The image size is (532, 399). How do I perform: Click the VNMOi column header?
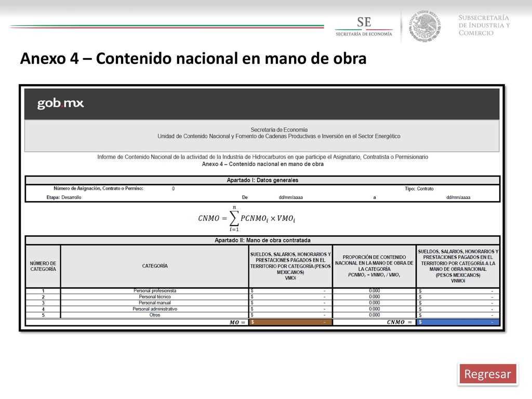click(x=458, y=267)
